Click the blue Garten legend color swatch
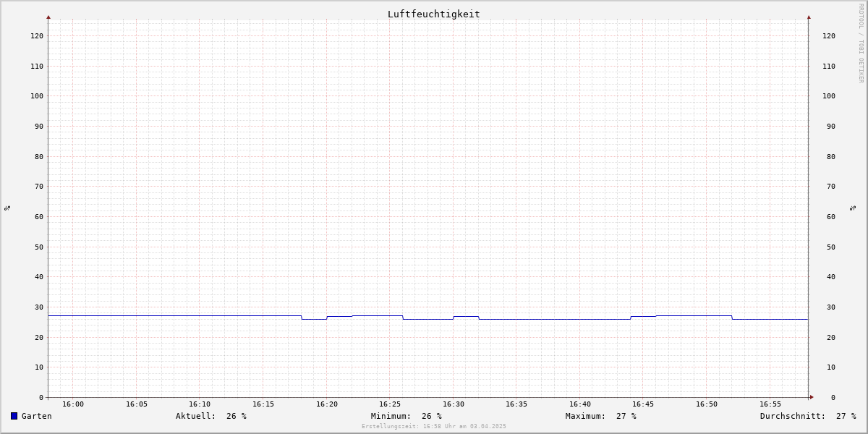Viewport: 868px width, 434px height. pyautogui.click(x=14, y=416)
